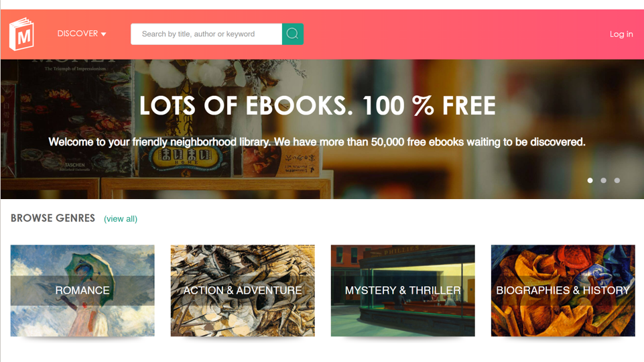Click the book logo with letter M
Viewport: 644px width, 362px height.
click(x=21, y=34)
